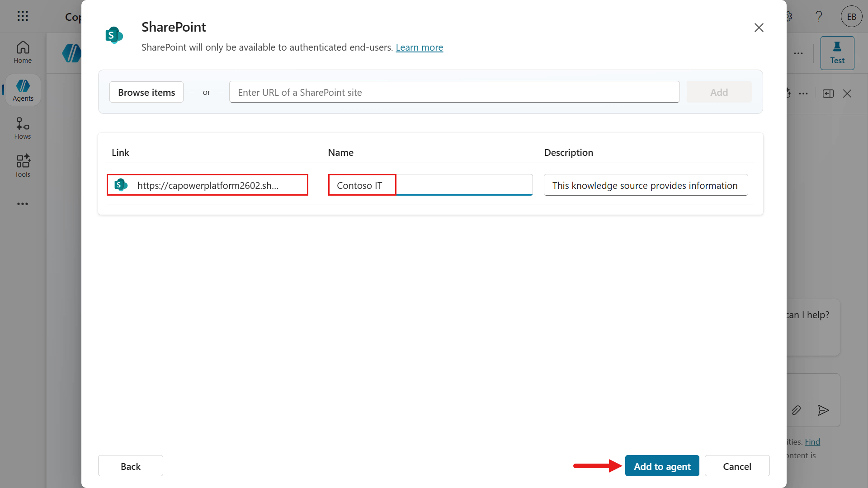Image resolution: width=868 pixels, height=488 pixels.
Task: Click Add to agent
Action: pyautogui.click(x=662, y=466)
